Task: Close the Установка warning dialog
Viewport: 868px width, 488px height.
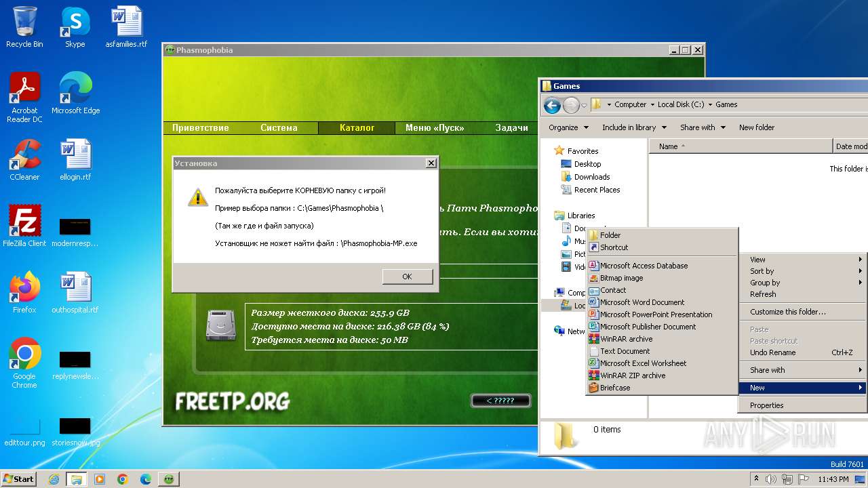Action: (x=431, y=163)
